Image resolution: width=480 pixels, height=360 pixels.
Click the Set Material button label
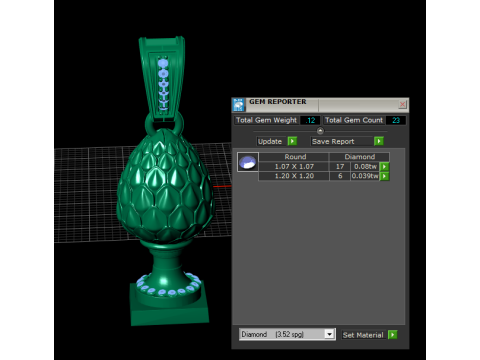(363, 335)
